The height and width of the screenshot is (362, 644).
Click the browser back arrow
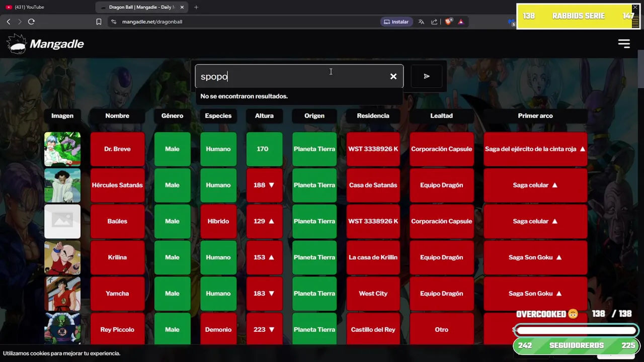9,22
